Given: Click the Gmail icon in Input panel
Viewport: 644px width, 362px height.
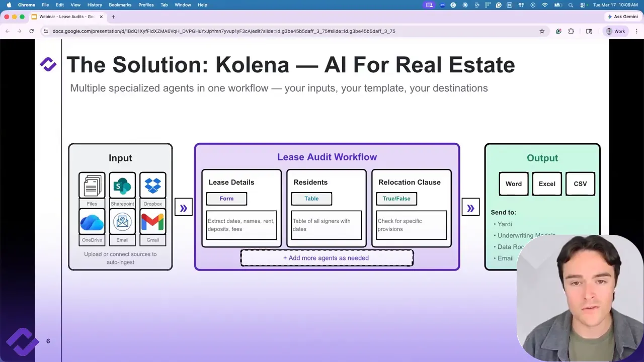Looking at the screenshot, I should coord(152,222).
